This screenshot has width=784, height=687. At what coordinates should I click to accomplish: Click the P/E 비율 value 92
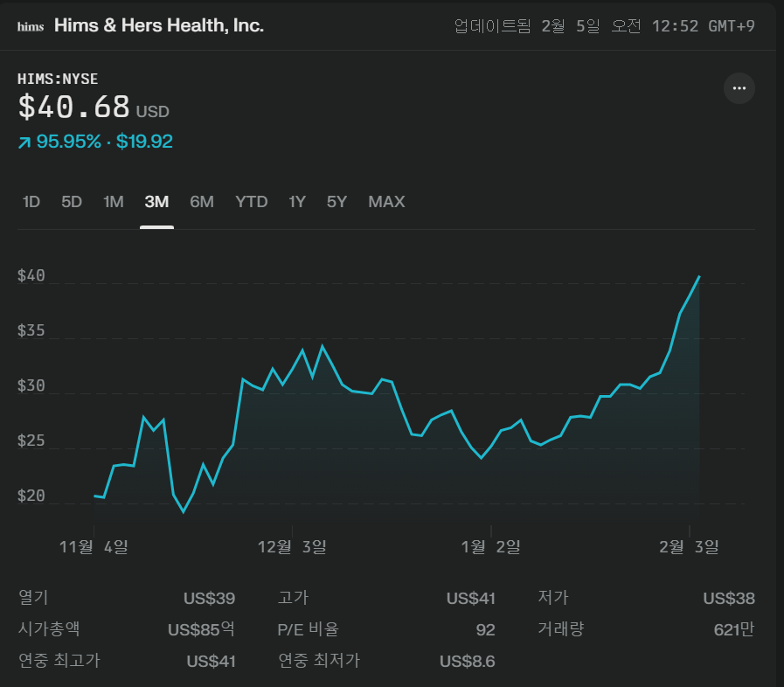click(x=485, y=629)
